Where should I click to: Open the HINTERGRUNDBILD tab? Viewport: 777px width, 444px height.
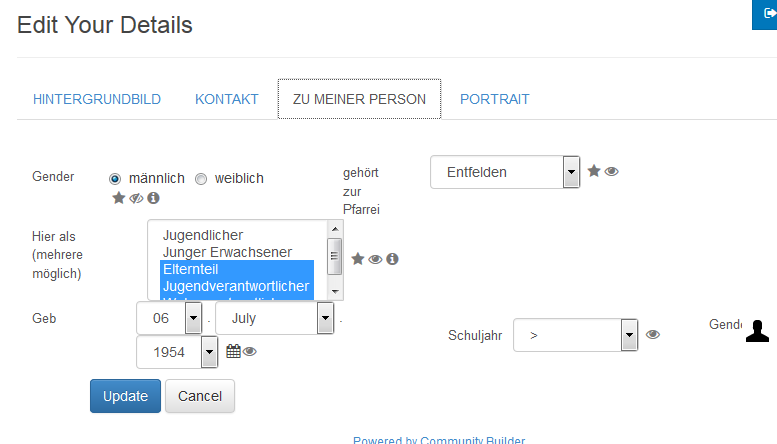click(x=97, y=99)
